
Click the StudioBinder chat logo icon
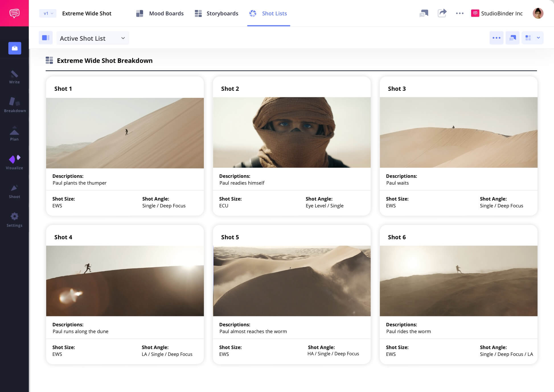(x=14, y=13)
